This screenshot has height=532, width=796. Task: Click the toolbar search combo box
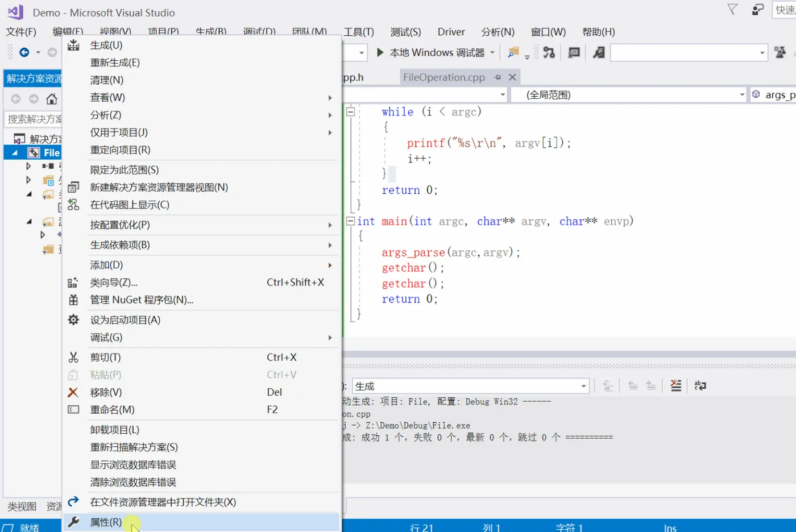pos(689,53)
